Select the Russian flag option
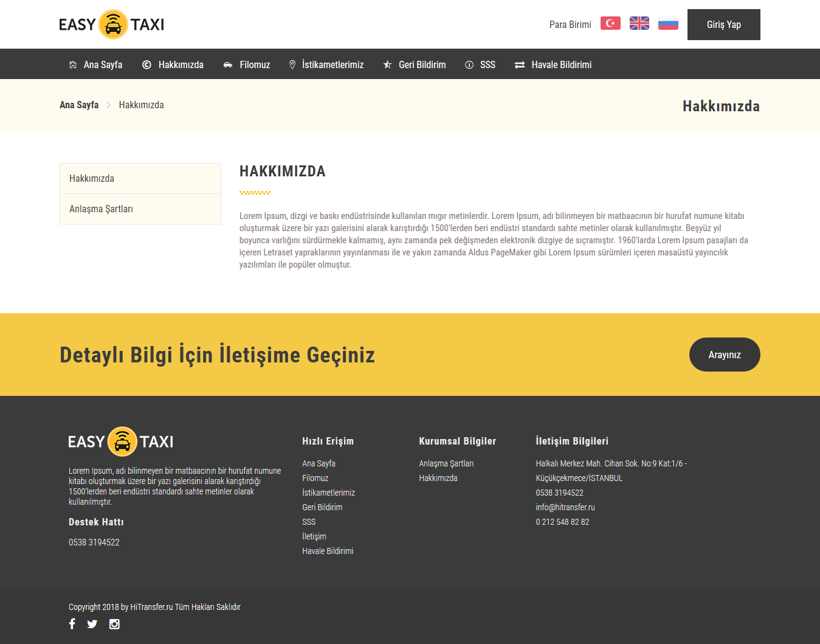The width and height of the screenshot is (820, 644). tap(668, 23)
